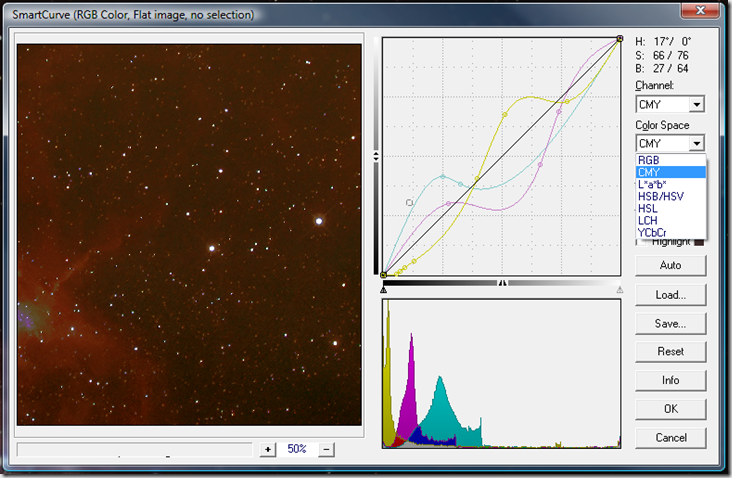This screenshot has width=732, height=478.
Task: Click the vertical gradient bar left of curve
Action: click(376, 156)
